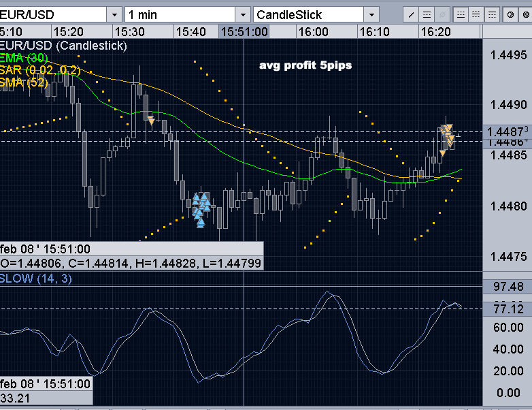The width and height of the screenshot is (532, 410).
Task: Click the 60.00 oscillator scale label
Action: pyautogui.click(x=508, y=328)
